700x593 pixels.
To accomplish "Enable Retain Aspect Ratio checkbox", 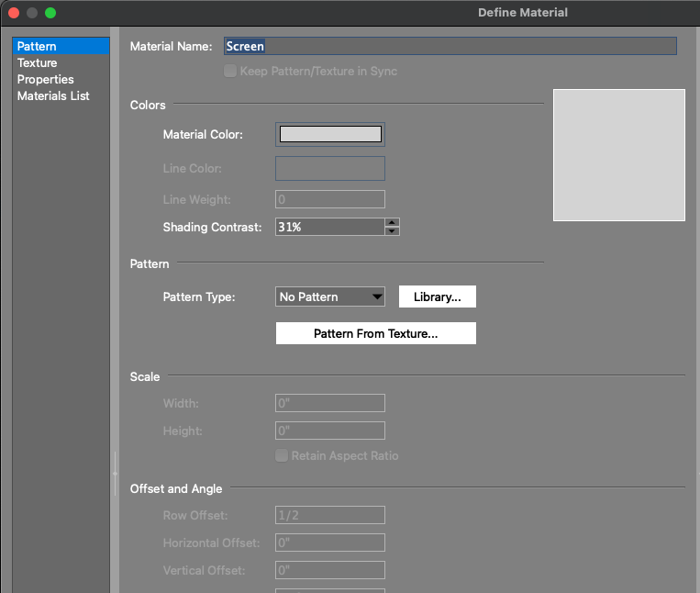I will click(x=283, y=455).
